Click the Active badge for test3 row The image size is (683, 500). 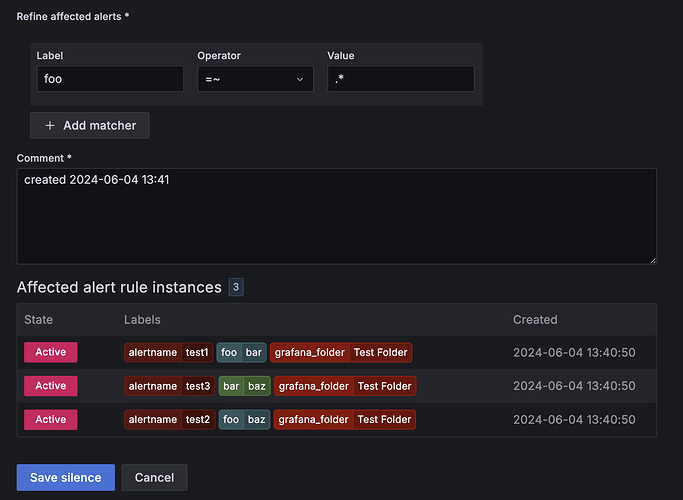[51, 386]
